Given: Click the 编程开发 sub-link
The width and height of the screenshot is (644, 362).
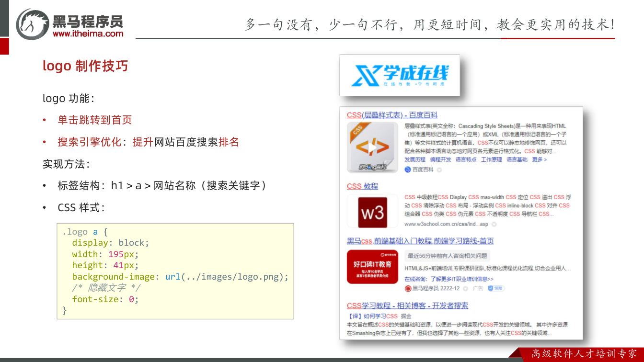Looking at the screenshot, I should click(440, 159).
